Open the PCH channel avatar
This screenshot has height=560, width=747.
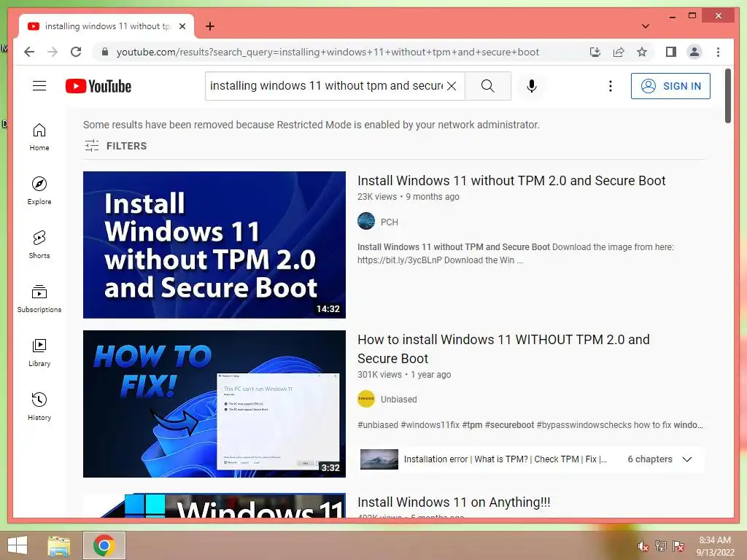coord(366,222)
